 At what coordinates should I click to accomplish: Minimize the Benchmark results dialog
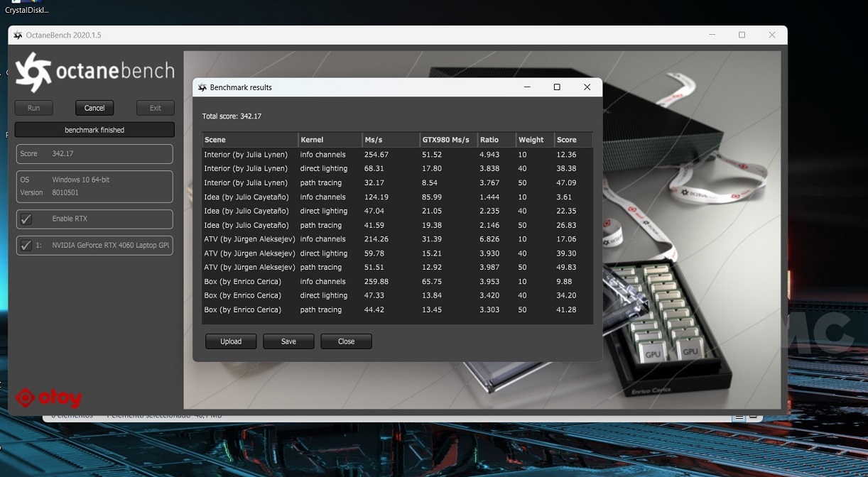527,87
